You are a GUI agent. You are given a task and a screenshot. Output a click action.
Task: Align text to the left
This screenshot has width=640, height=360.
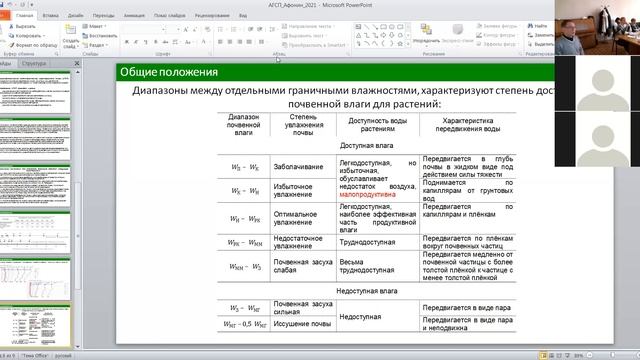(220, 42)
